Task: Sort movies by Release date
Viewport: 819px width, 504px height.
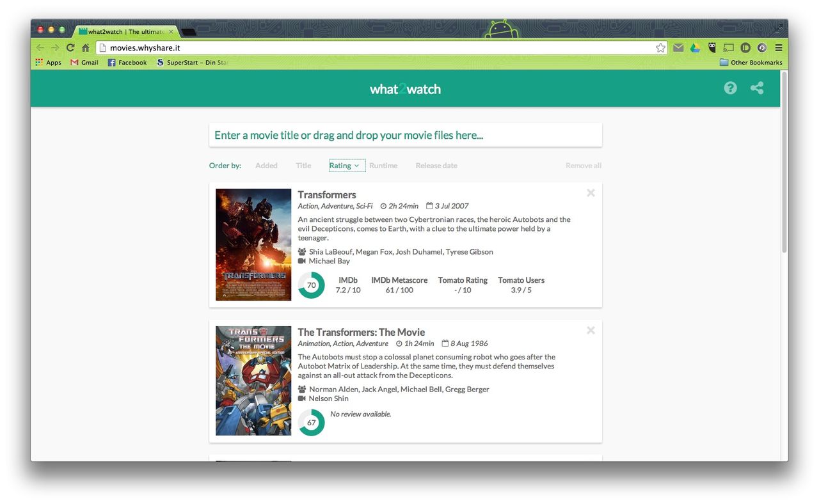Action: click(436, 166)
